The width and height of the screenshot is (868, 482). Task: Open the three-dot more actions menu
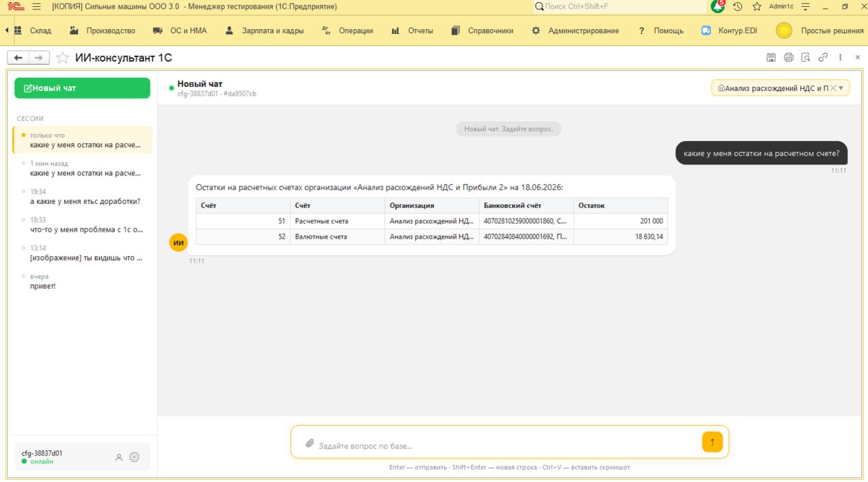841,58
